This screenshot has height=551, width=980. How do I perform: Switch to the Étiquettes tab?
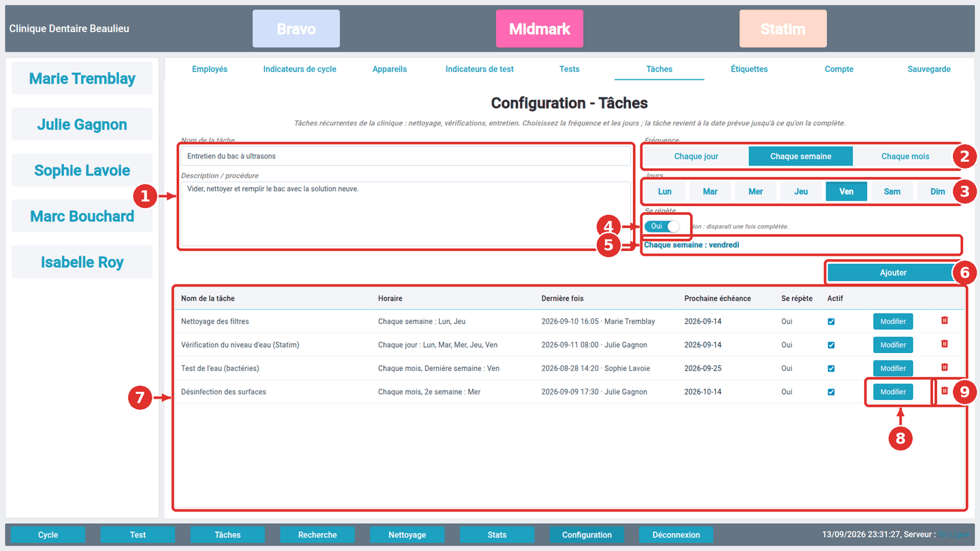749,69
